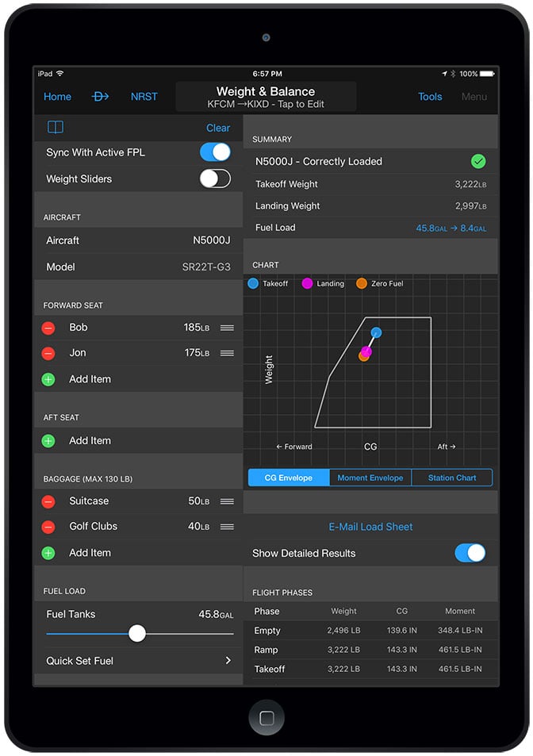533x756 pixels.
Task: Switch to Station Chart tab
Action: [x=452, y=478]
